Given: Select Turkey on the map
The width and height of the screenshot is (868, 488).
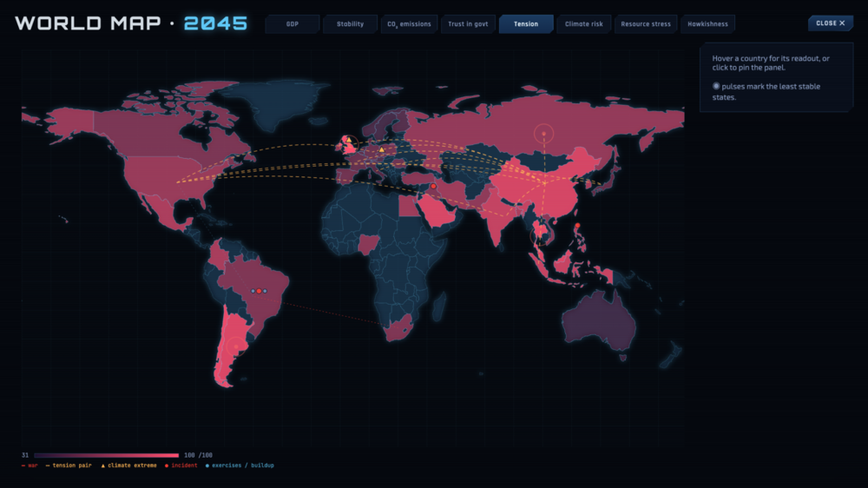Looking at the screenshot, I should pos(417,177).
